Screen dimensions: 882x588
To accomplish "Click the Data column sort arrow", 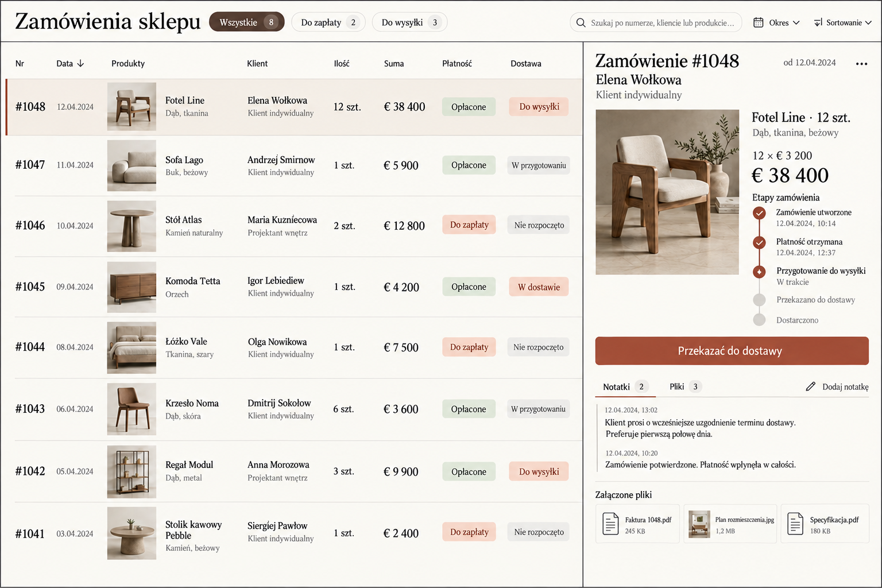I will point(80,64).
